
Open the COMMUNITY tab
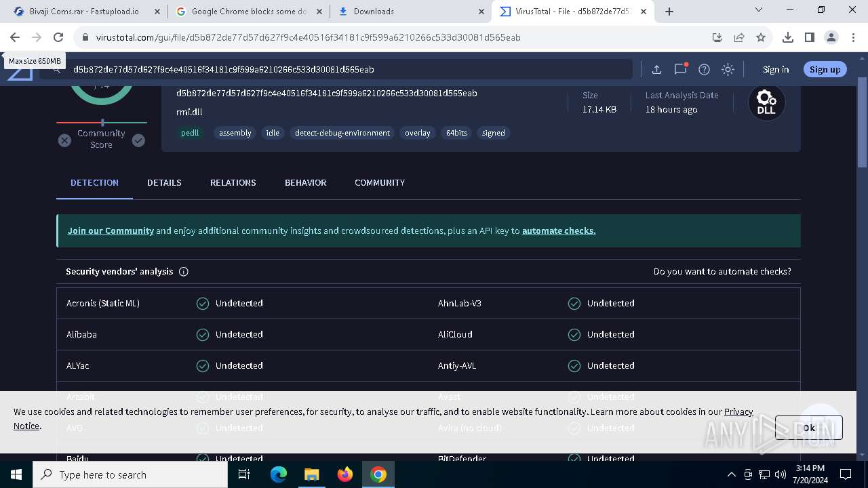380,182
